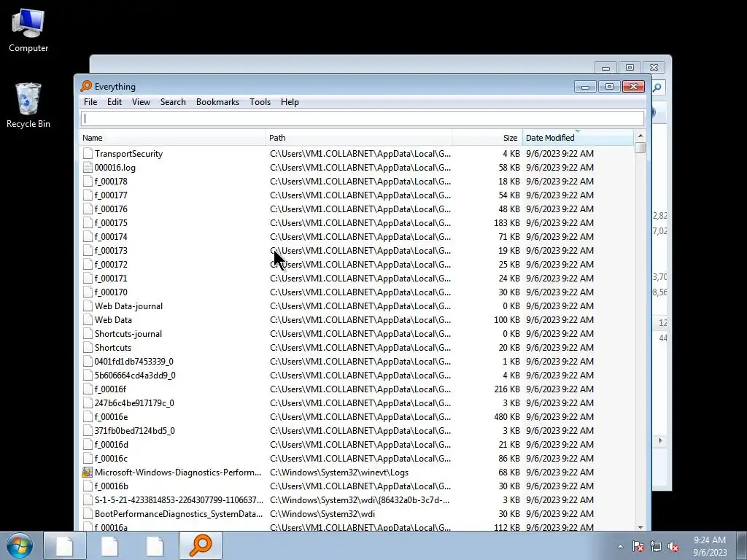Viewport: 747px width, 560px height.
Task: Select the file named 0401fd1db7453339_0
Action: coord(134,361)
